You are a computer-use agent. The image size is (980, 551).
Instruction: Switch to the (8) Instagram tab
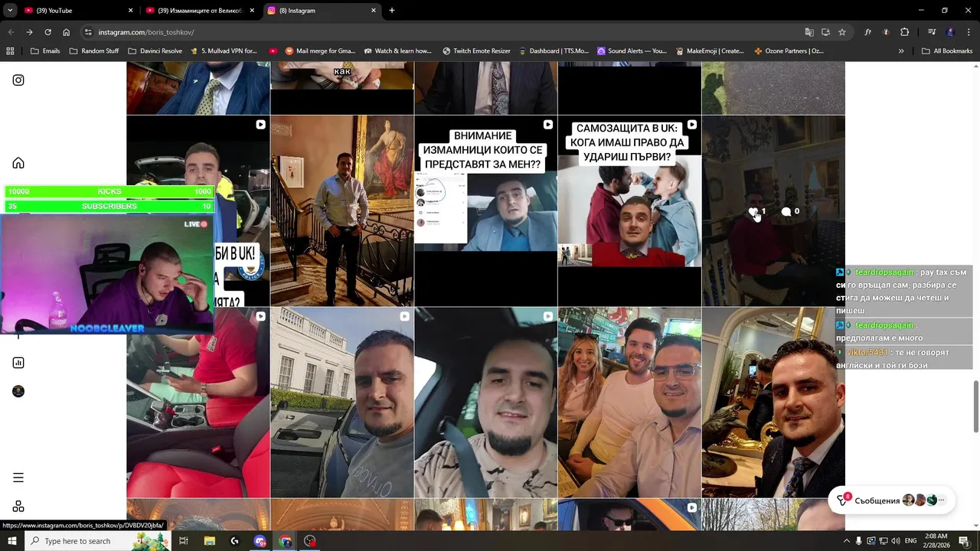tap(322, 11)
